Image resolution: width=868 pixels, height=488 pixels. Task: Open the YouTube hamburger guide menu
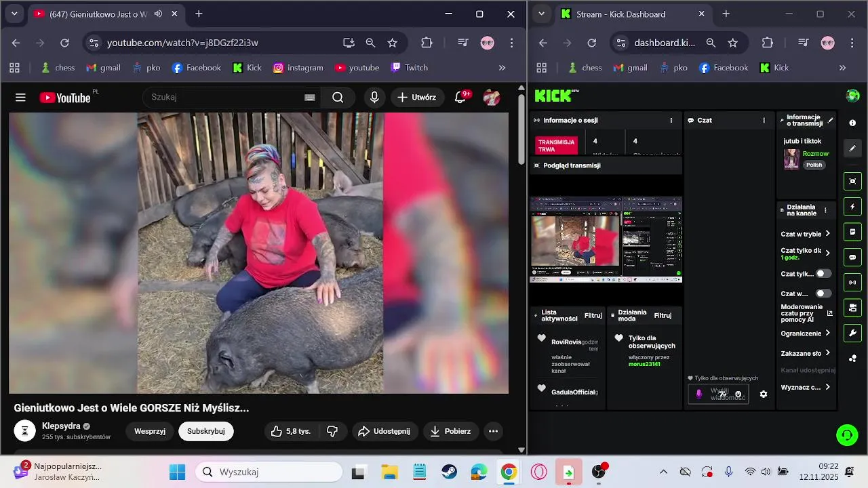(20, 98)
